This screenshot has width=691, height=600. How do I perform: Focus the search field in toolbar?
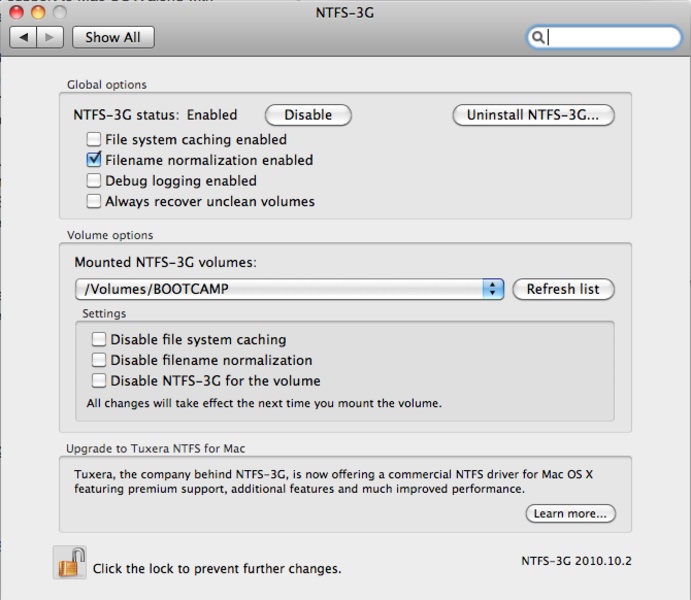[x=612, y=38]
